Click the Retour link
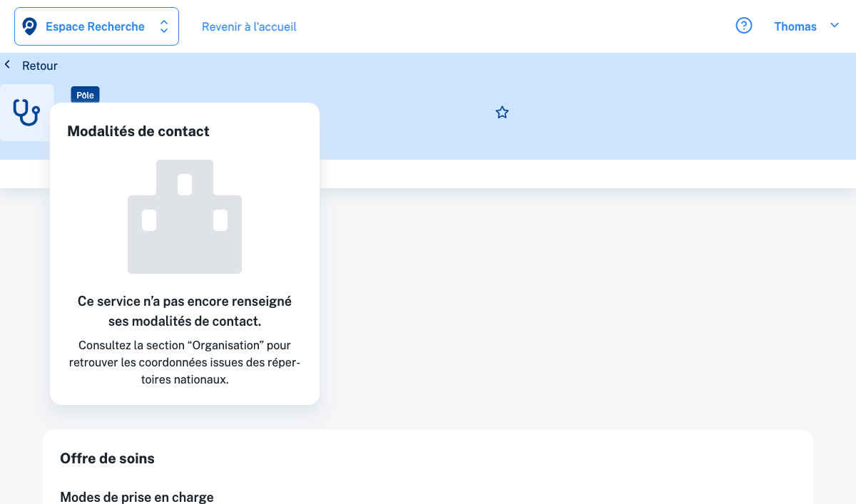 coord(40,66)
